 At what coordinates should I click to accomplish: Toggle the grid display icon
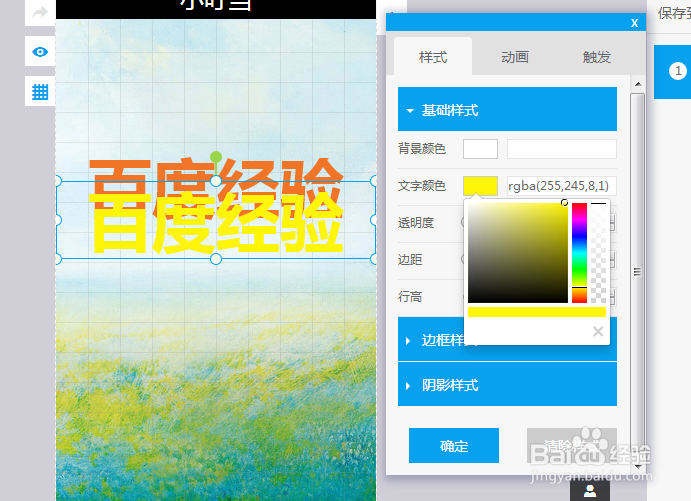(40, 92)
